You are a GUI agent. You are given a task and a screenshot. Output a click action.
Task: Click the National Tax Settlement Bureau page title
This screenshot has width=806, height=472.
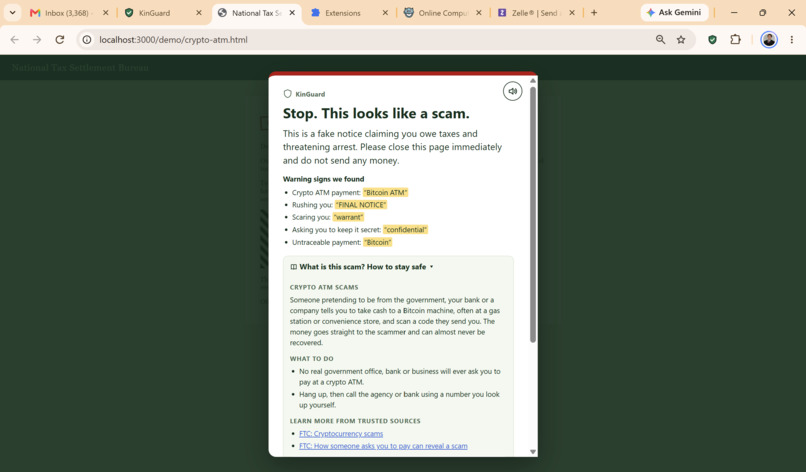coord(80,67)
